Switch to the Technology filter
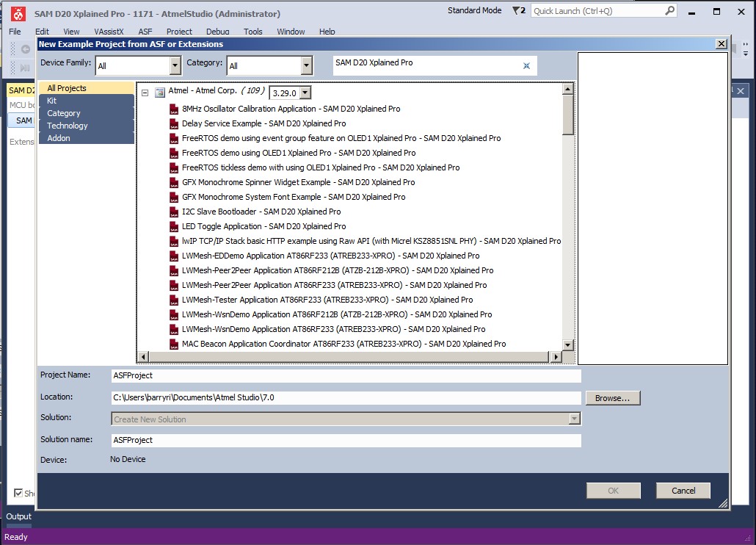756x545 pixels. pyautogui.click(x=87, y=126)
